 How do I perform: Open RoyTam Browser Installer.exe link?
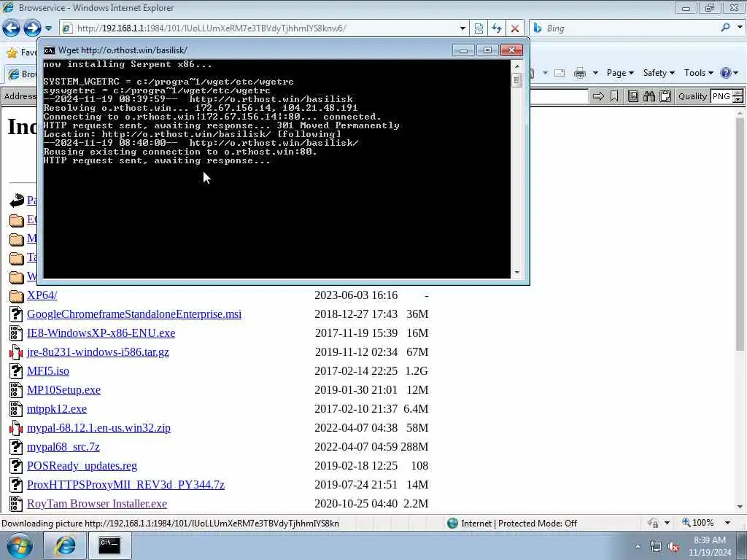[x=97, y=504]
